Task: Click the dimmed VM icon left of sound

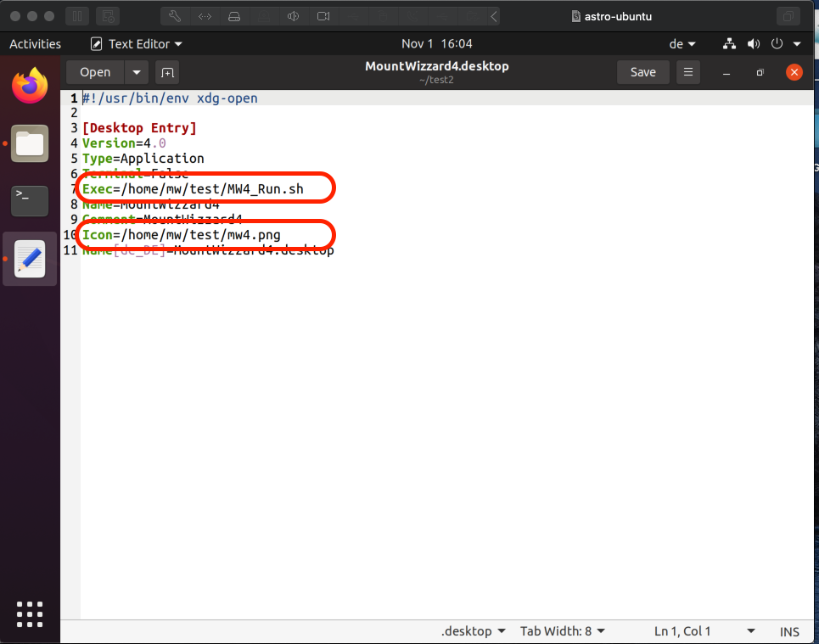Action: [264, 16]
